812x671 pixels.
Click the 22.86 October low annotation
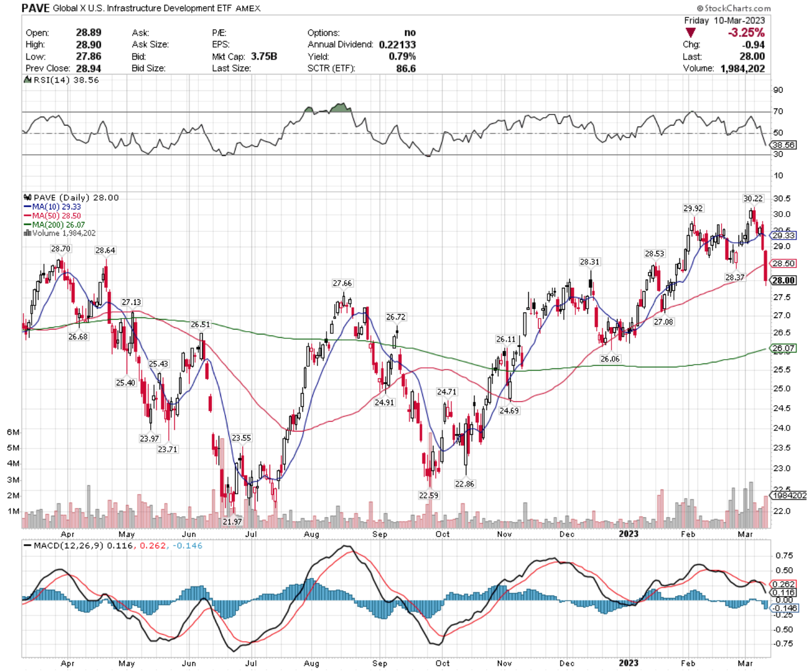(x=465, y=484)
